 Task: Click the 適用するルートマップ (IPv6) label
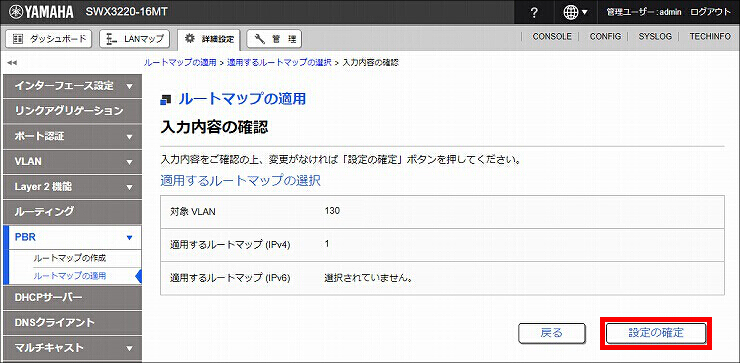pyautogui.click(x=230, y=278)
